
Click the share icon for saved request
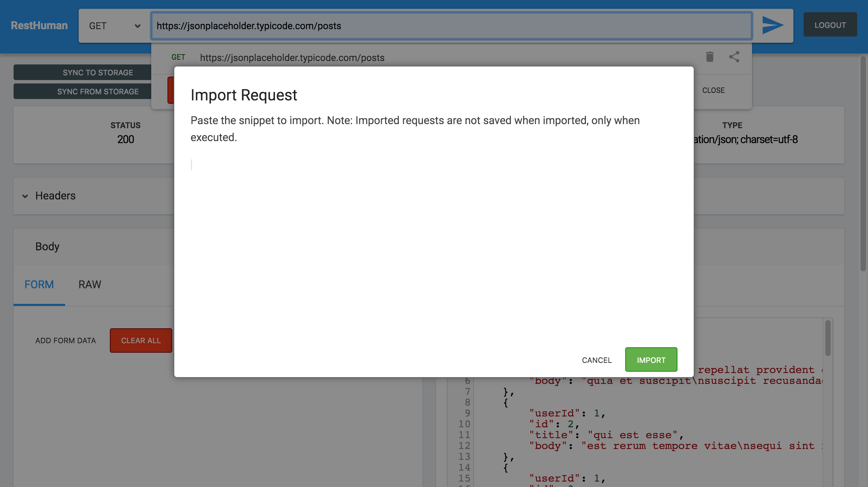[x=734, y=57]
